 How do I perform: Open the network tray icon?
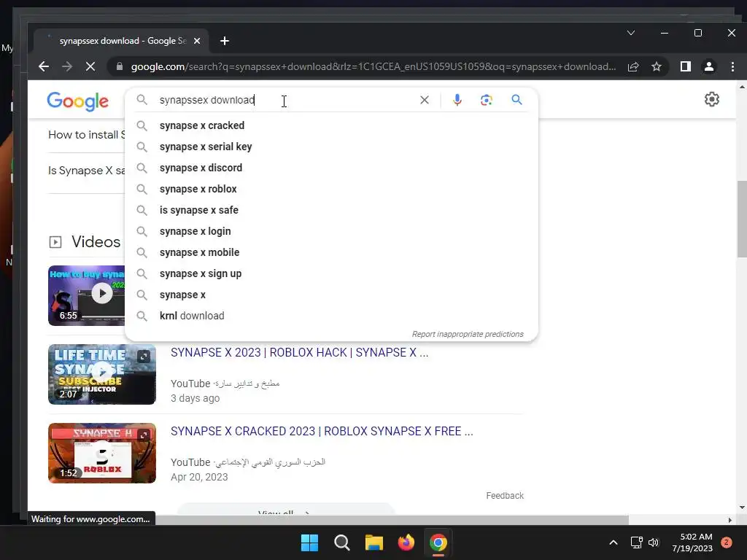(x=636, y=542)
